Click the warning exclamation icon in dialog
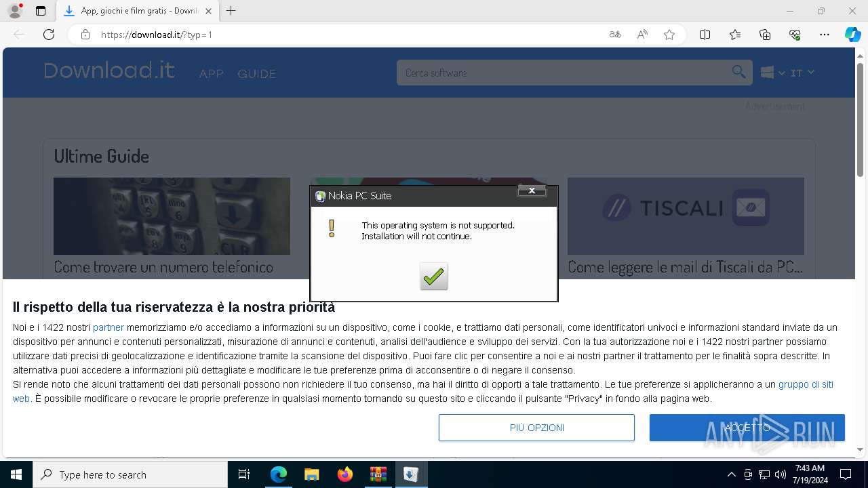 click(332, 228)
